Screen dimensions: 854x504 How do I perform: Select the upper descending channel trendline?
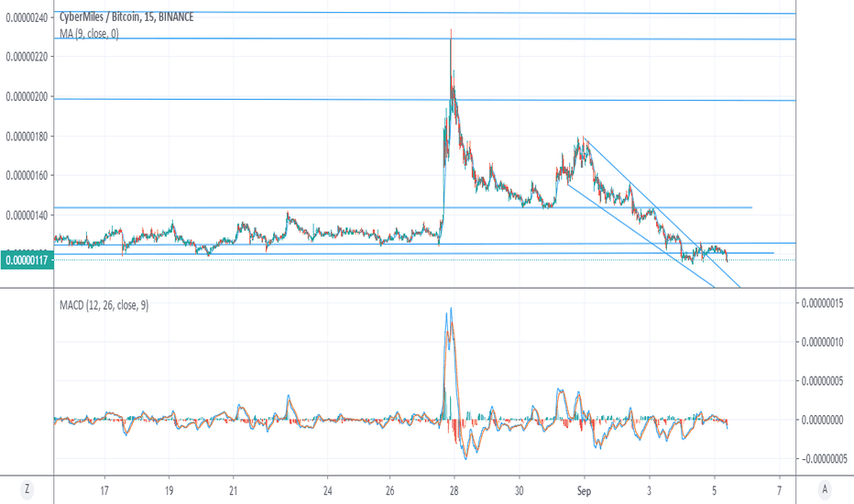pos(662,214)
